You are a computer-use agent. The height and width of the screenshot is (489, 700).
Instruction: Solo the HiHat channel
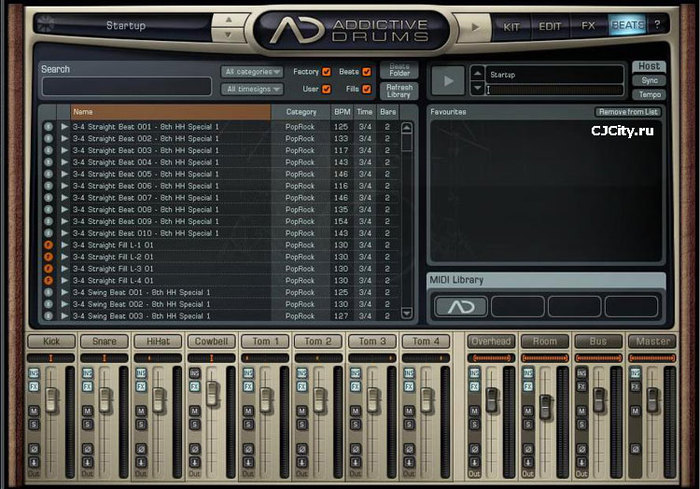pos(141,425)
